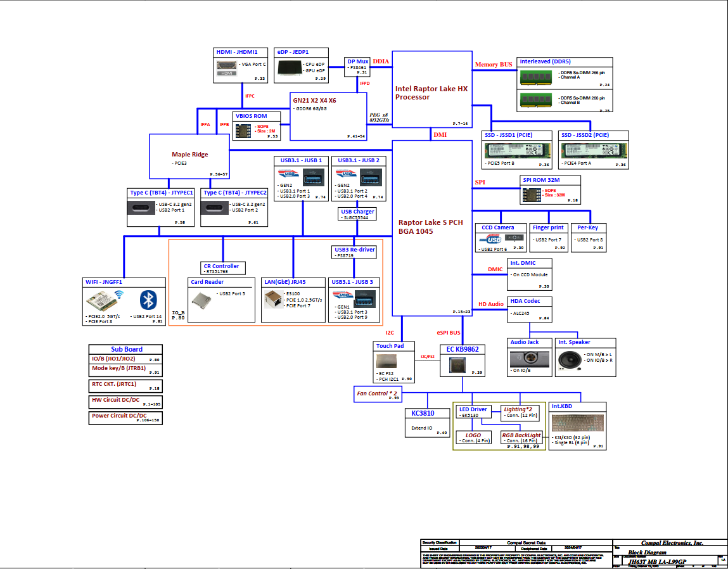Click the touch pad image
This screenshot has width=728, height=569.
(386, 362)
